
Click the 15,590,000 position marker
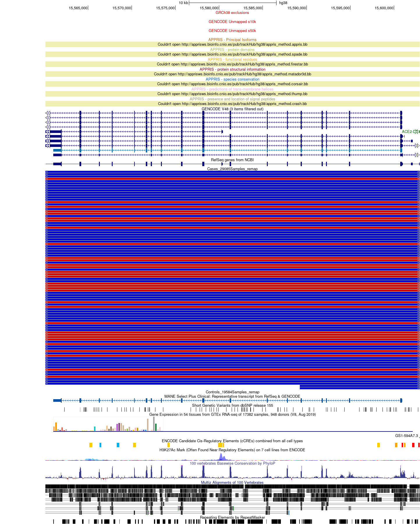tap(297, 8)
